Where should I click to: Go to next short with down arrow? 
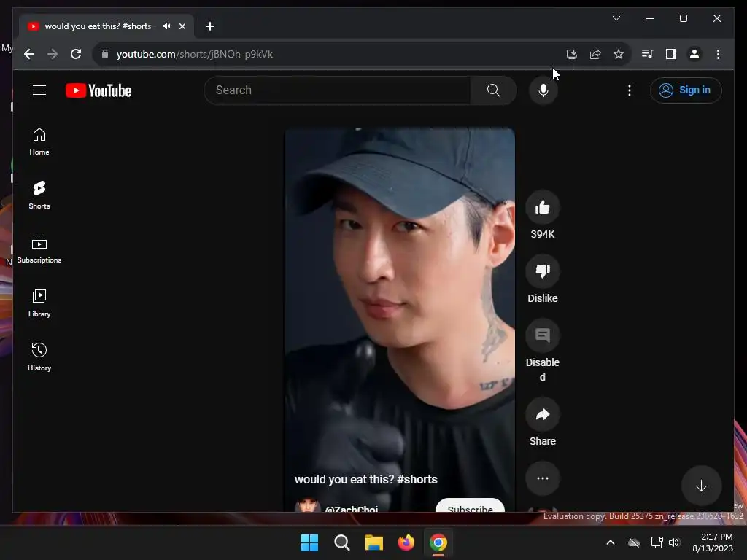[x=701, y=486]
